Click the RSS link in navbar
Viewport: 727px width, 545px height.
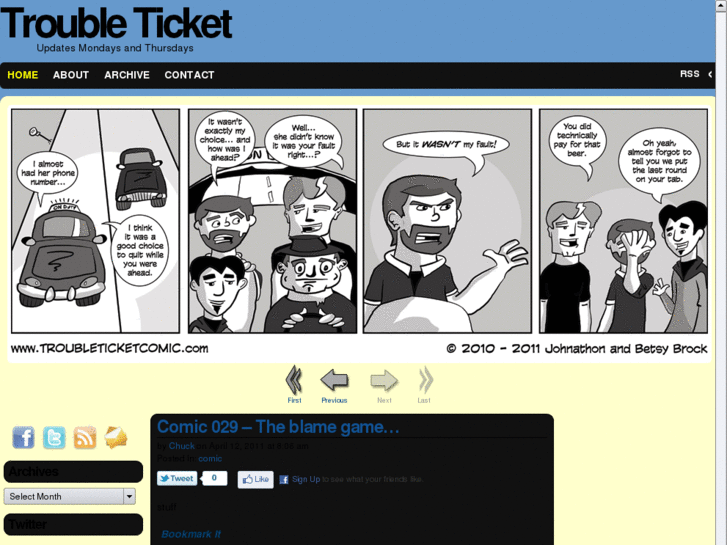coord(689,74)
